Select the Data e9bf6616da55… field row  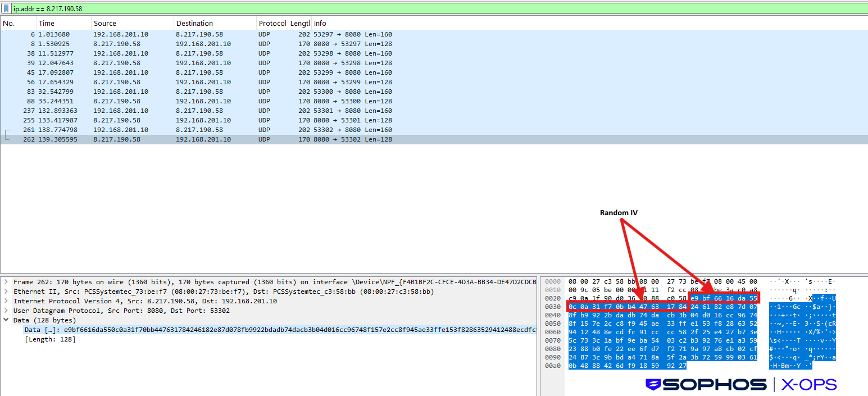click(280, 330)
